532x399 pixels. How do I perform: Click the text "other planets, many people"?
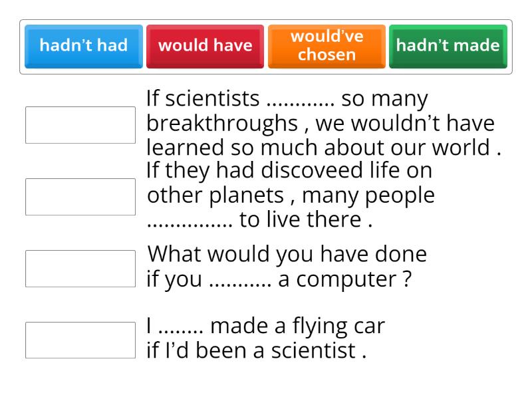click(291, 196)
